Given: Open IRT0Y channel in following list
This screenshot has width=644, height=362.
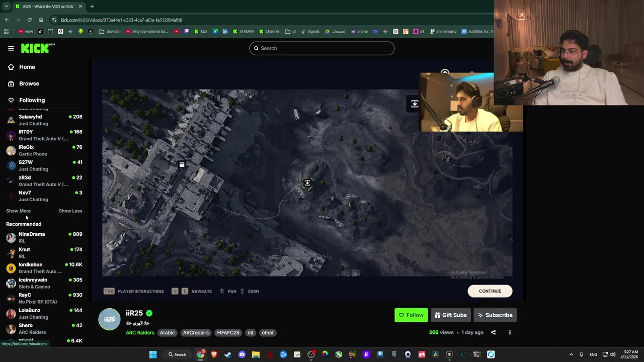Looking at the screenshot, I should click(44, 135).
